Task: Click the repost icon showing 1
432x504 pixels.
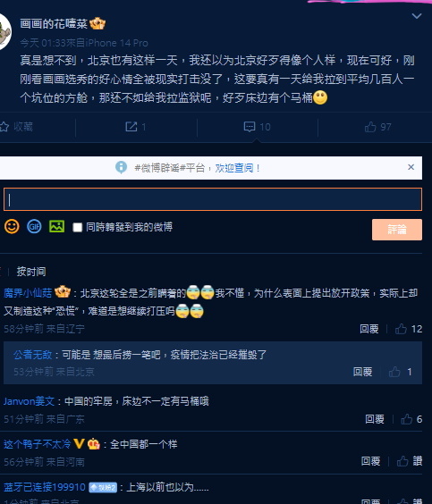Action: click(136, 127)
